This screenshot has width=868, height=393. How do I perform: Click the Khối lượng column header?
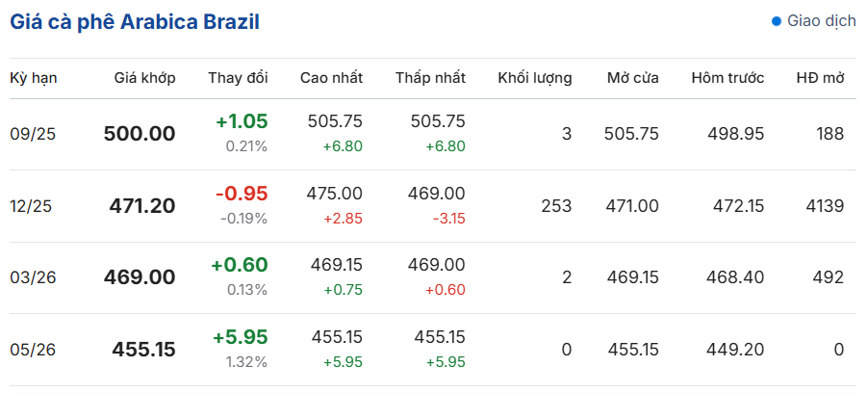tap(535, 78)
